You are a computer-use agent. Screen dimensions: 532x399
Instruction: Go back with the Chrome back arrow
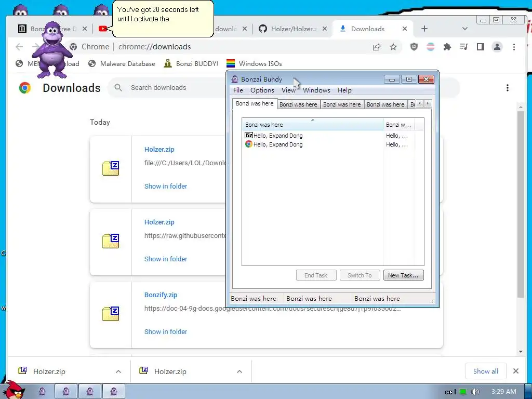pyautogui.click(x=19, y=47)
